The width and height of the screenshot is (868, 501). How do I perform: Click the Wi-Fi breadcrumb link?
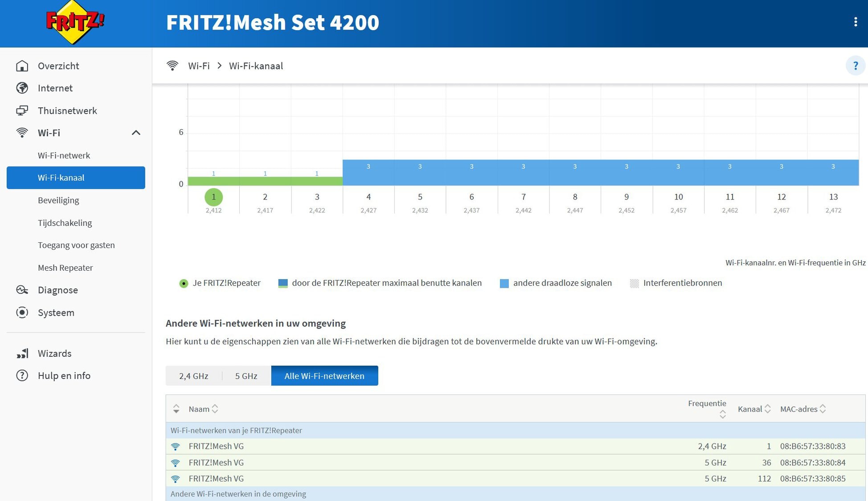pyautogui.click(x=199, y=66)
